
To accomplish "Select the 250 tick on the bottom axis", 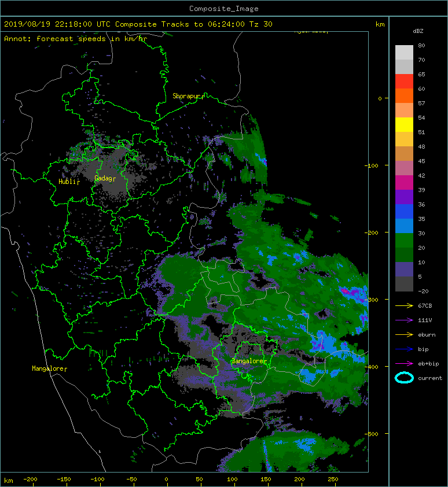I will pyautogui.click(x=333, y=479).
